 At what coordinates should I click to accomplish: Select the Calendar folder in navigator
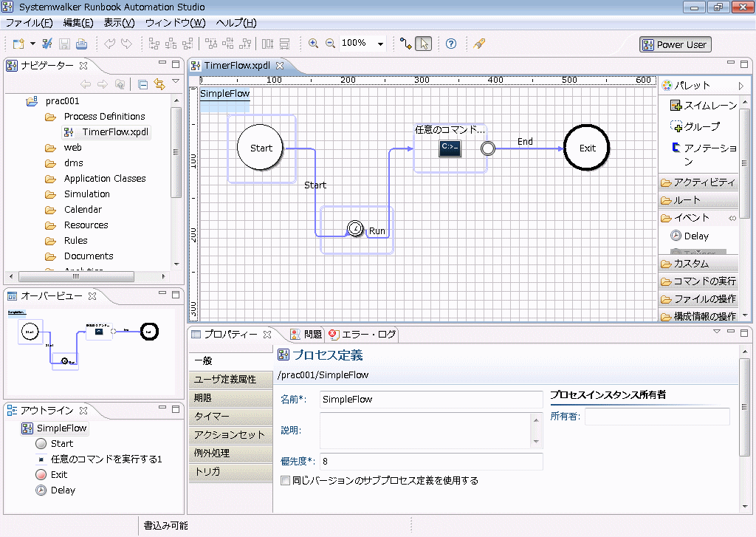click(83, 209)
